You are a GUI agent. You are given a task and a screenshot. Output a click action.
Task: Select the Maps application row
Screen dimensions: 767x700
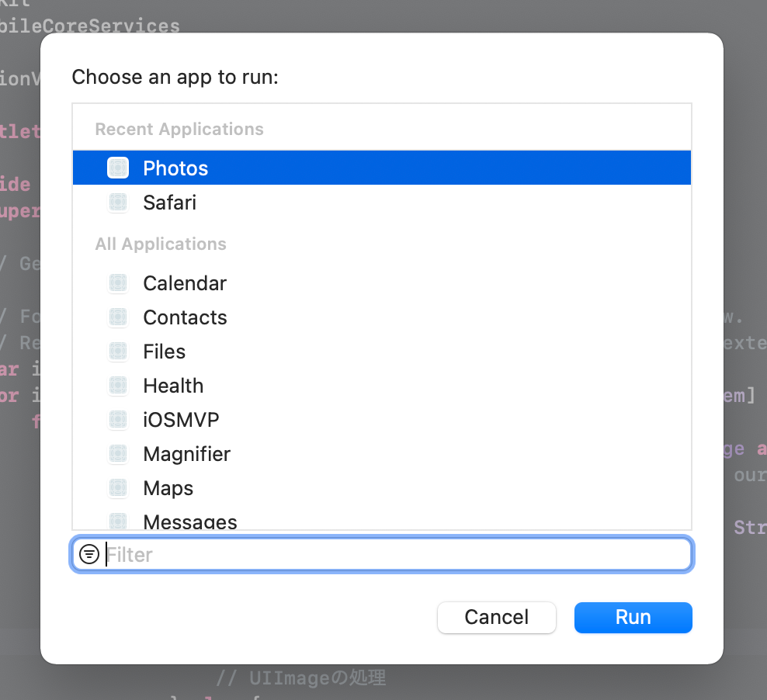[x=381, y=488]
